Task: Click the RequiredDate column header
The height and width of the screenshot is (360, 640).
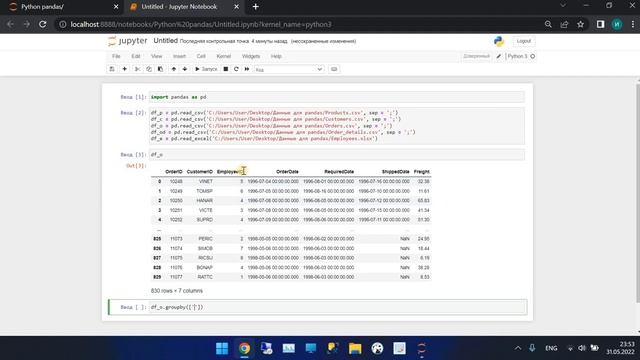Action: (x=339, y=172)
